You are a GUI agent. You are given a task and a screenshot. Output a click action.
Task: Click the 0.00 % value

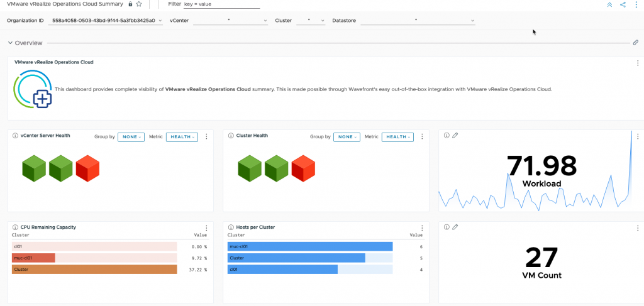coord(199,247)
